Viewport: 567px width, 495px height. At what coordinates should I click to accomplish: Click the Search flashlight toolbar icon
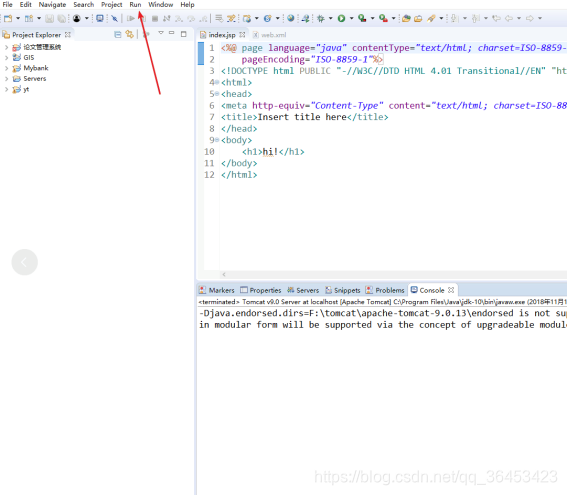click(431, 18)
